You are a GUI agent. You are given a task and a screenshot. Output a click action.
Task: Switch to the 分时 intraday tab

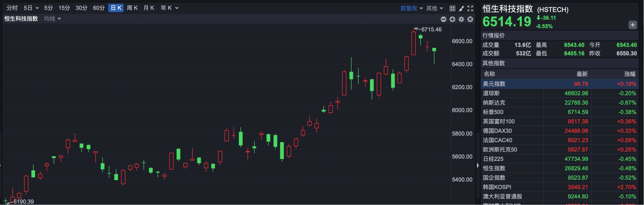click(12, 8)
